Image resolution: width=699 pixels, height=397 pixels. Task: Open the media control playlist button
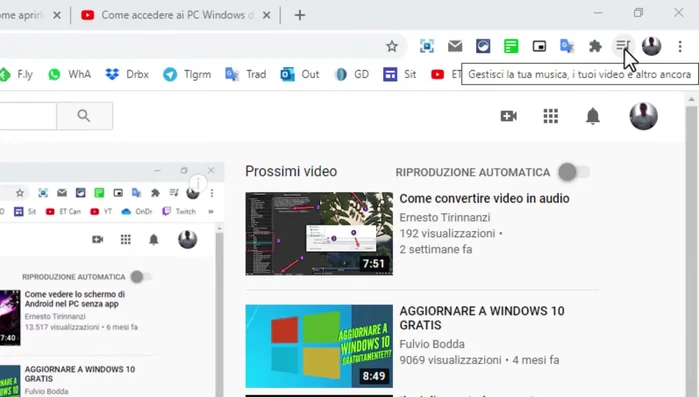pyautogui.click(x=623, y=45)
